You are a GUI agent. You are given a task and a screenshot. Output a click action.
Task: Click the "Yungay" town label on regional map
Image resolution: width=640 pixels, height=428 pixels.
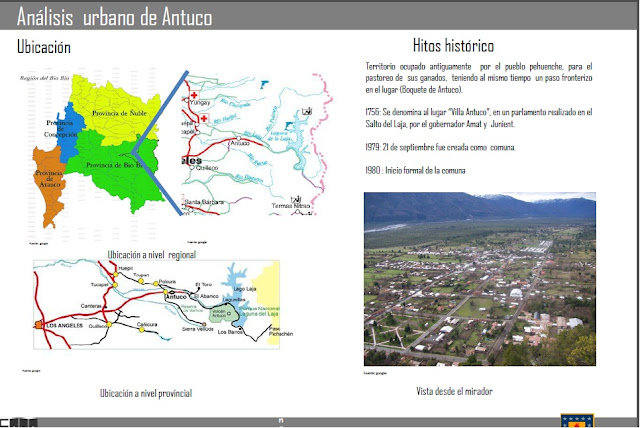click(x=200, y=103)
